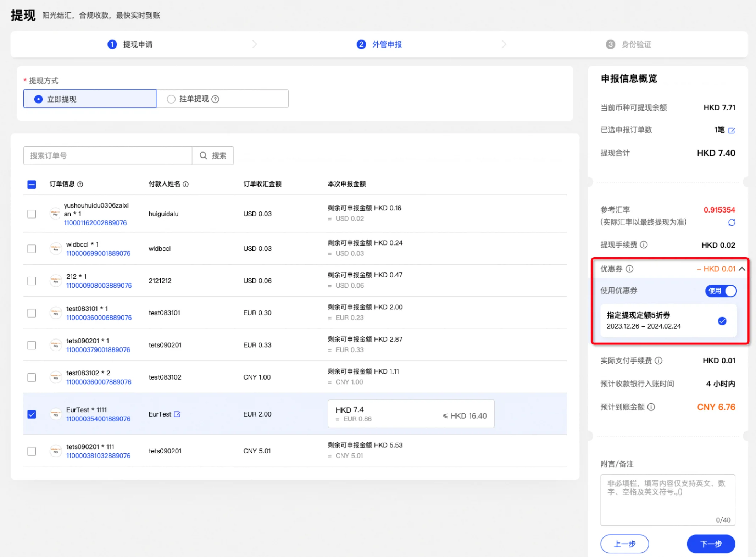This screenshot has width=756, height=557.
Task: Toggle the 使用优惠券 switch
Action: 721,291
